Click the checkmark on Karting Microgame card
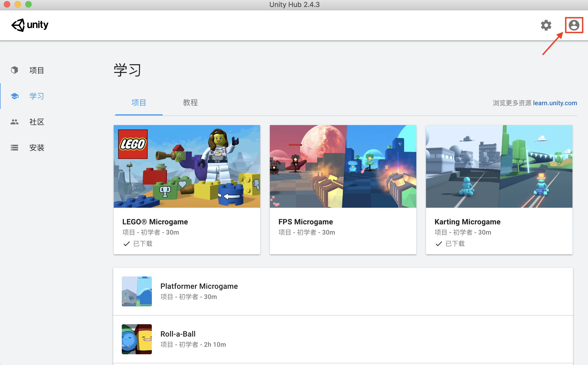Screen dimensions: 588x365 coord(439,244)
